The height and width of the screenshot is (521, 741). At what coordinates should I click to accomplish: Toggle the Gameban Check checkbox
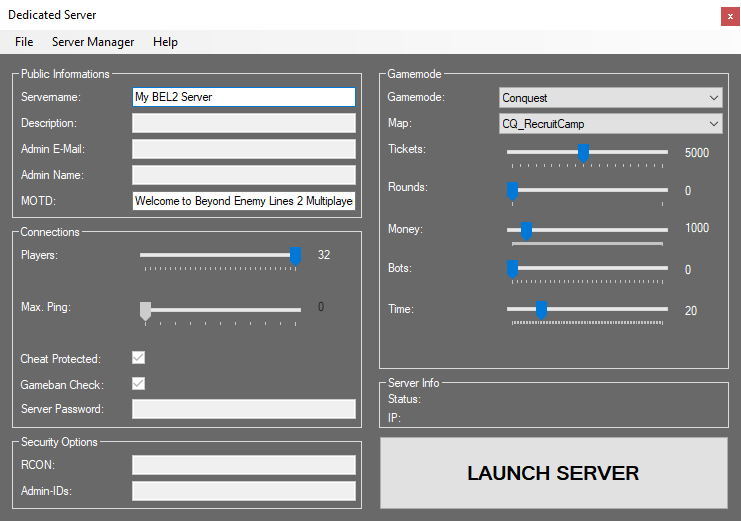click(x=139, y=383)
